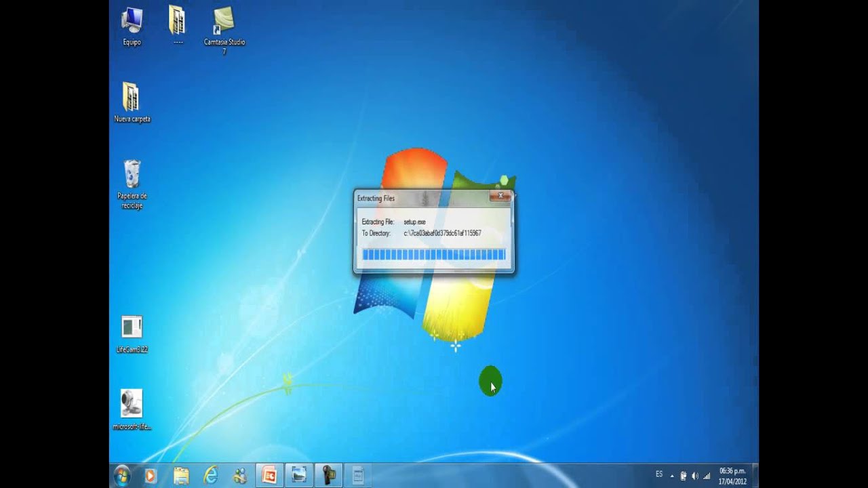Open the ES language indicator
Screen dimensions: 868x488
(659, 474)
